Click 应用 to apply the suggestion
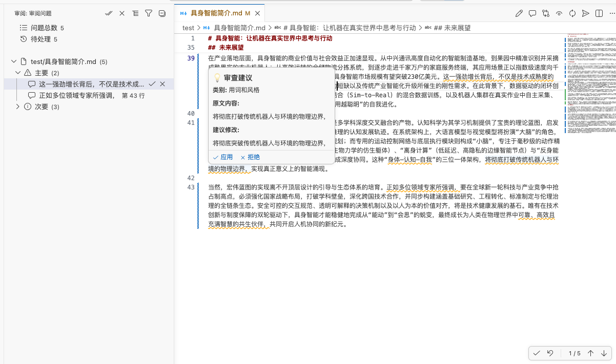The height and width of the screenshot is (364, 616). pyautogui.click(x=223, y=157)
